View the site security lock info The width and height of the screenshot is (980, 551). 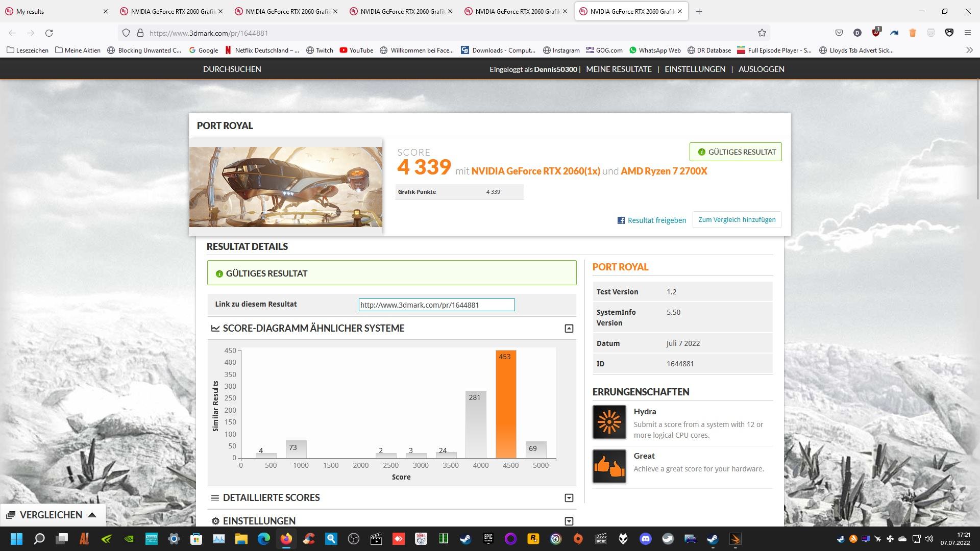point(140,33)
